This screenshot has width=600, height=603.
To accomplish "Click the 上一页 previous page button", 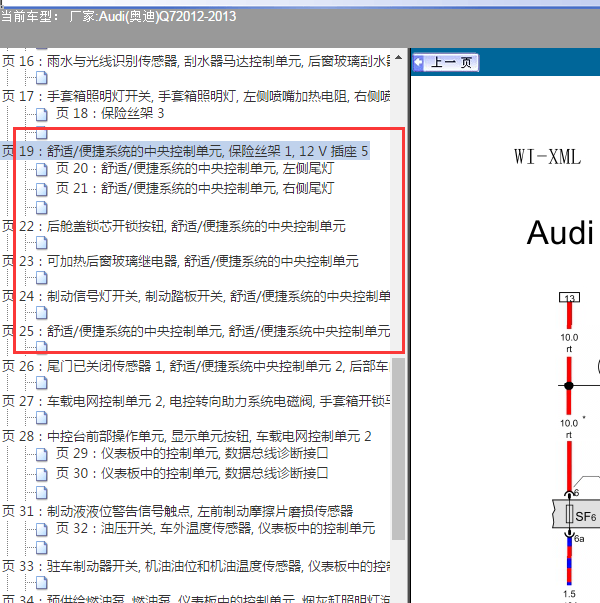I will (x=445, y=62).
